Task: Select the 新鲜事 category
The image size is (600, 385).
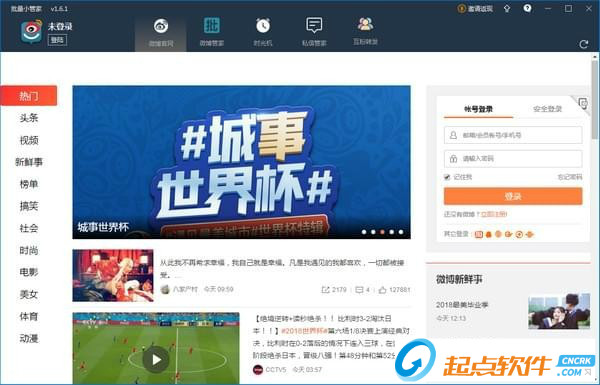Action: point(29,162)
